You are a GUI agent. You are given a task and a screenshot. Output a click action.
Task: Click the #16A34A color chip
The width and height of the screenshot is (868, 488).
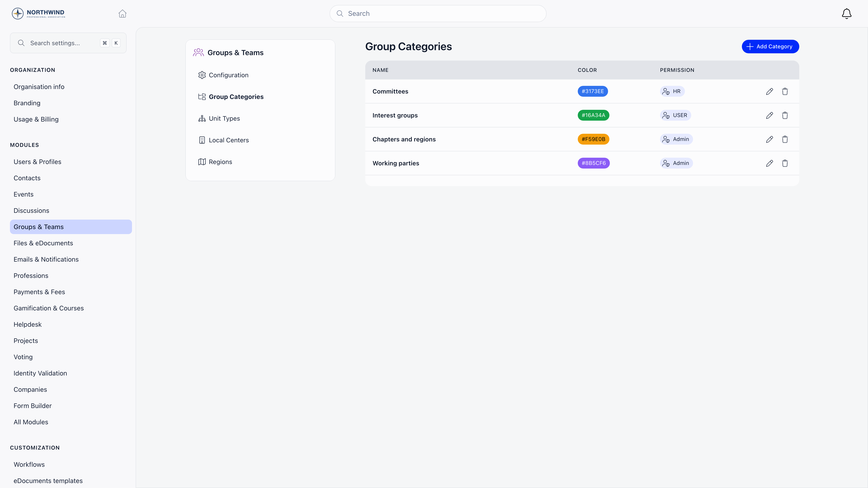point(593,115)
